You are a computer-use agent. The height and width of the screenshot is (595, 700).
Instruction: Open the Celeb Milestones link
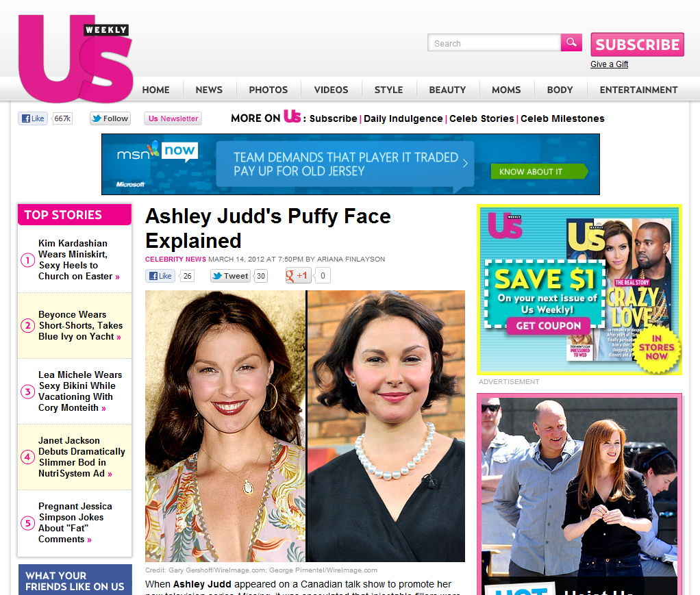click(x=562, y=118)
